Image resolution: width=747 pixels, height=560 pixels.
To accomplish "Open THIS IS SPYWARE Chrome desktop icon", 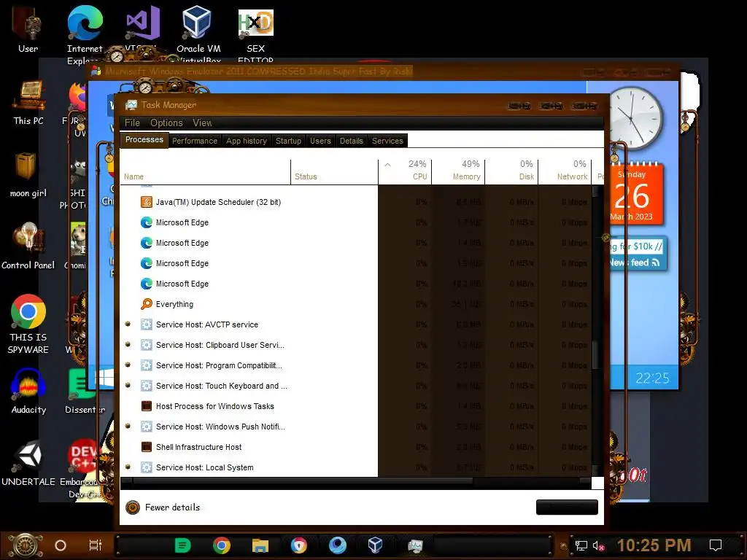I will click(x=28, y=324).
